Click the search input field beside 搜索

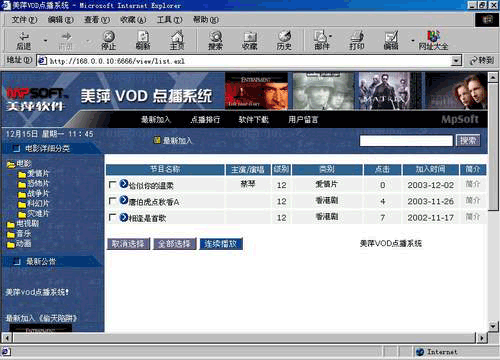pos(406,141)
